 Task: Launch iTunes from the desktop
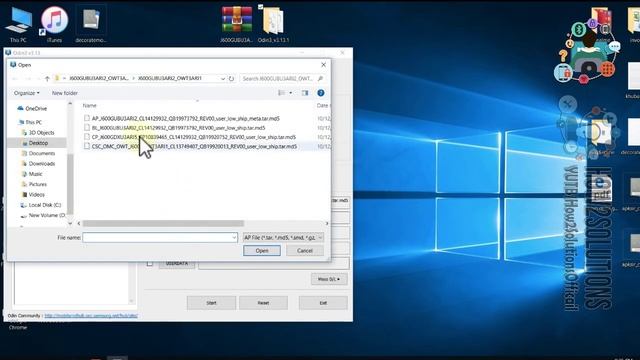coord(54,24)
